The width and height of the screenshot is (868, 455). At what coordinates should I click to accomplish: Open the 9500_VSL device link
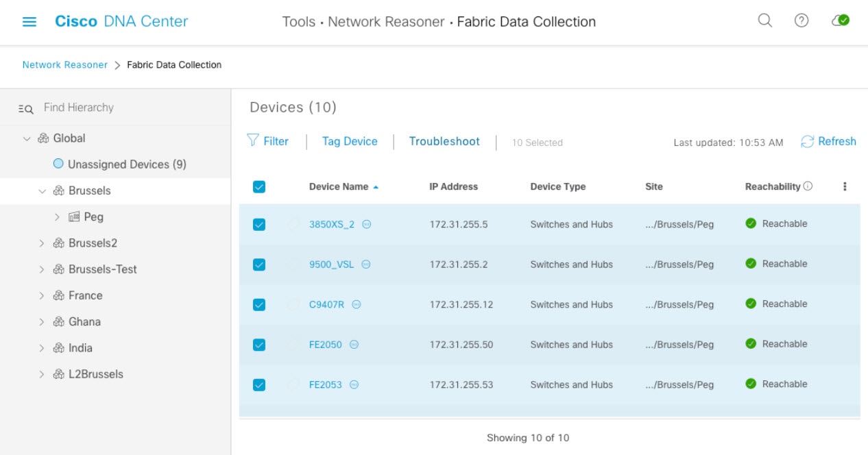point(332,265)
